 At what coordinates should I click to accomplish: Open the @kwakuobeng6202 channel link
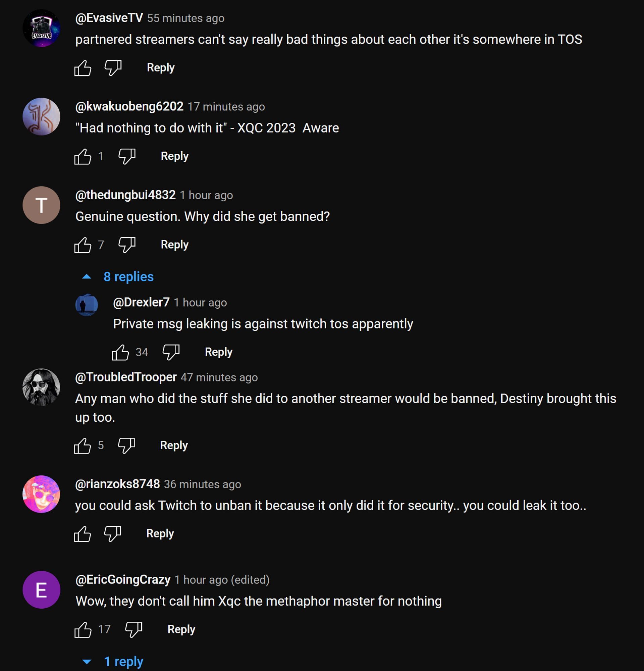point(129,106)
